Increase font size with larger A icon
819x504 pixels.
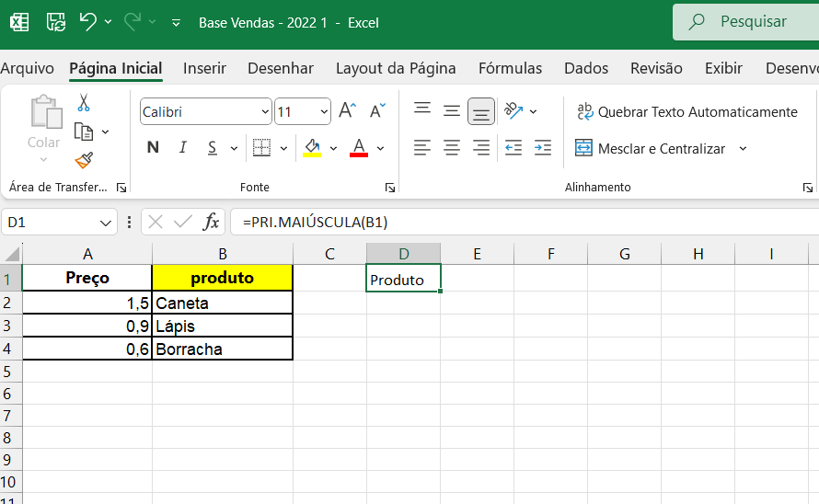pos(347,110)
